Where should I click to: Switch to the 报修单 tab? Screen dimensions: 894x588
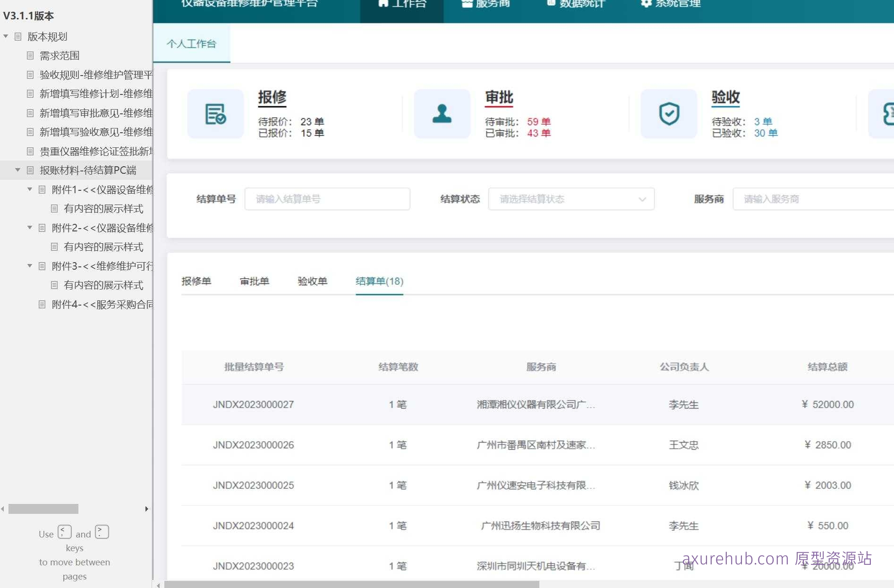click(x=197, y=281)
